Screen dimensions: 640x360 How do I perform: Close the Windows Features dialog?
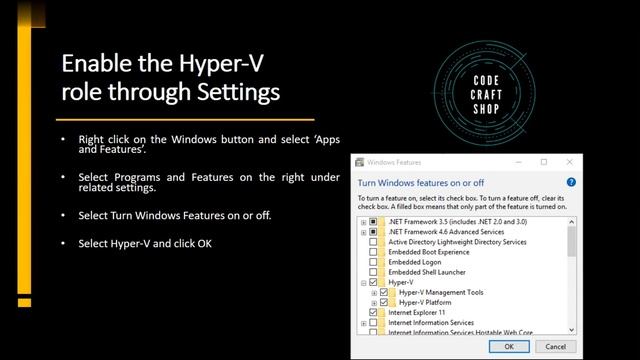click(569, 162)
